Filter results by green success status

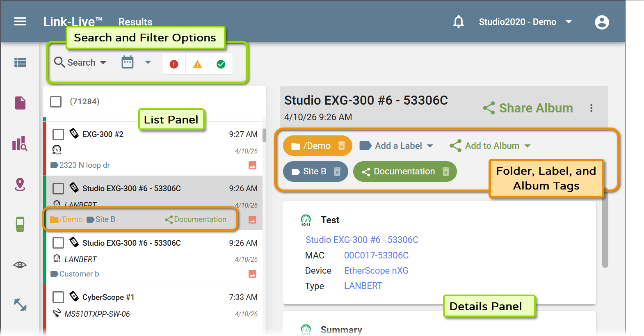click(x=221, y=64)
